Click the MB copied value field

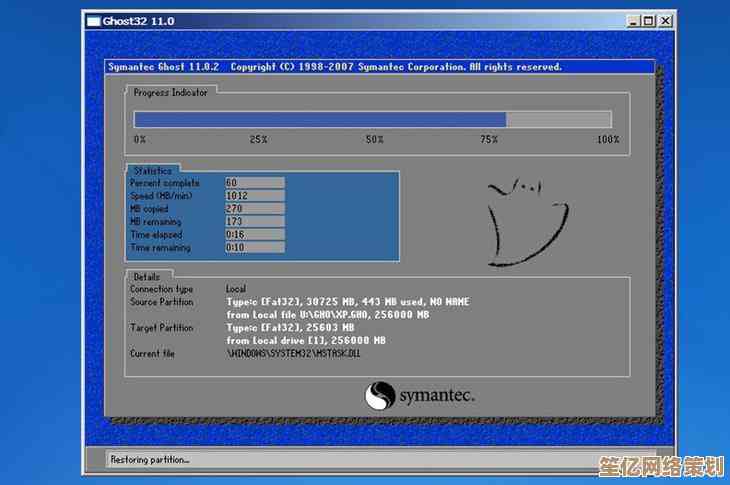254,209
